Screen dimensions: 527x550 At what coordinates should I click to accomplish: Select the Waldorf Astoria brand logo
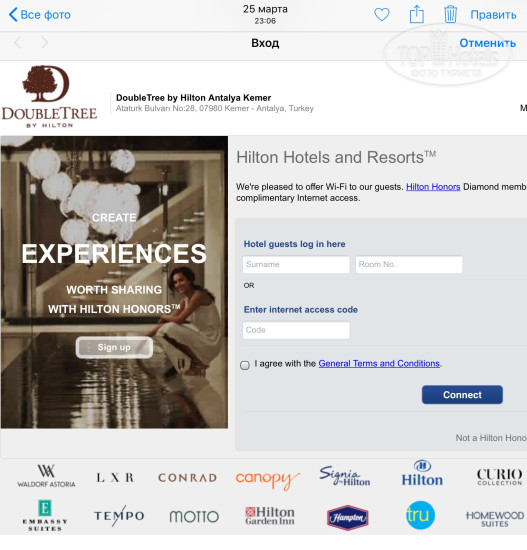click(46, 476)
